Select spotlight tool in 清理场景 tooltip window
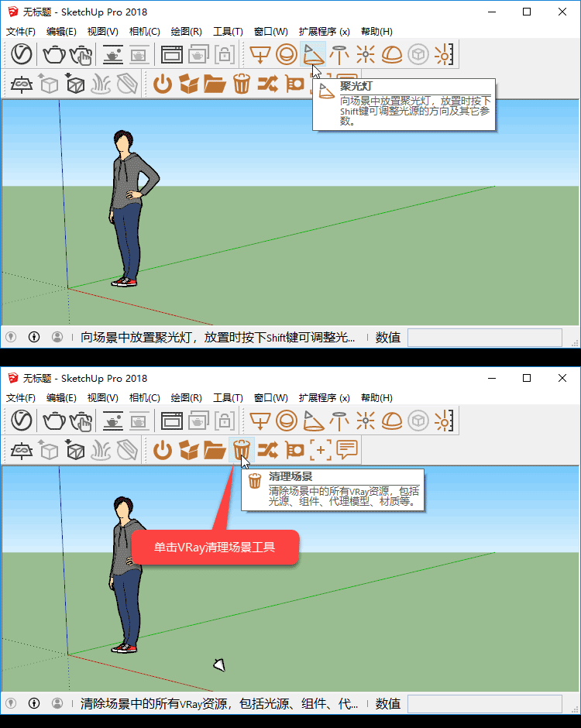The width and height of the screenshot is (581, 728). click(x=313, y=421)
